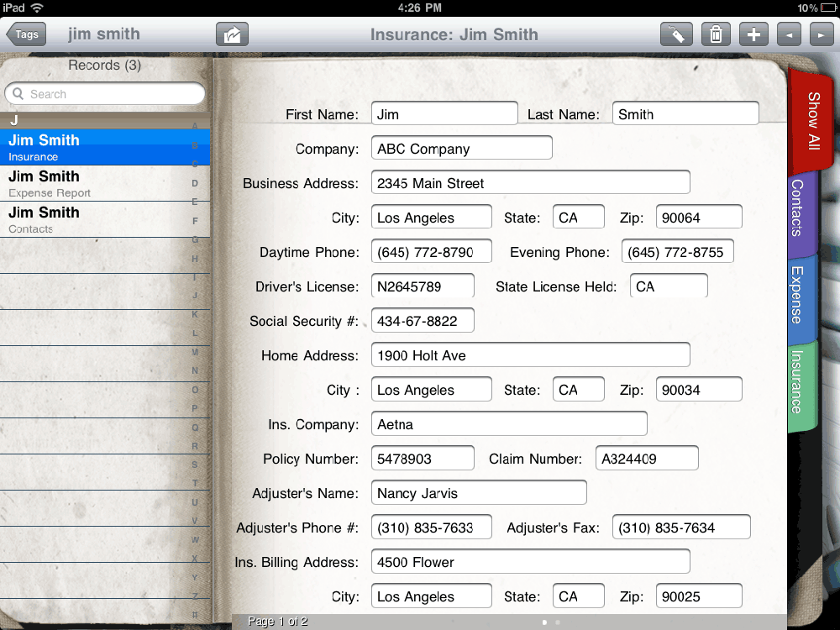The image size is (840, 630).
Task: Click the search magnifier in the search field
Action: [x=18, y=93]
